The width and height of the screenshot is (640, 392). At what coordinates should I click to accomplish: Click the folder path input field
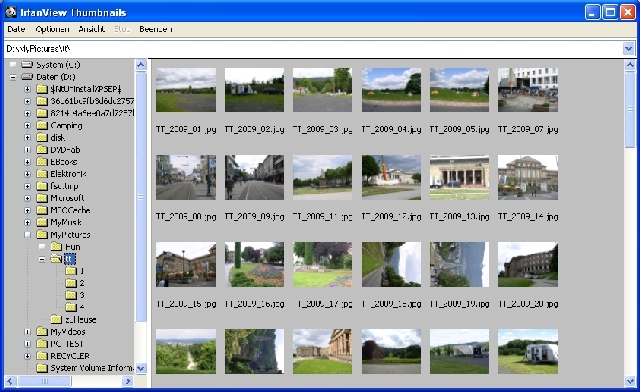pos(313,49)
